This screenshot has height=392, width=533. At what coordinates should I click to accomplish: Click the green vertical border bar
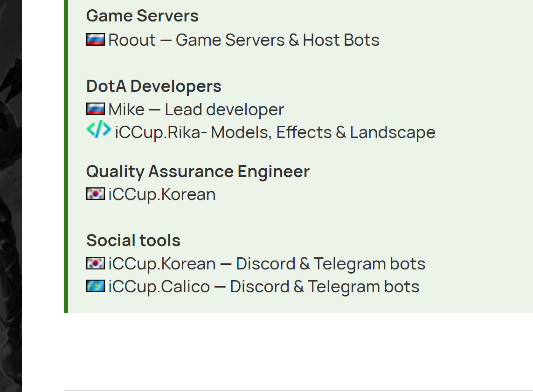[66, 156]
